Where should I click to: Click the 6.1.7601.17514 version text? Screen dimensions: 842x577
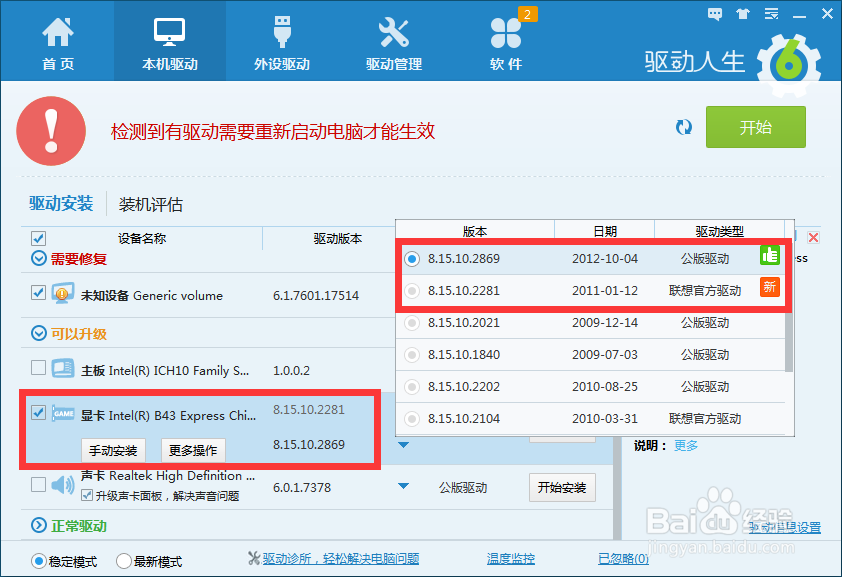[x=316, y=296]
